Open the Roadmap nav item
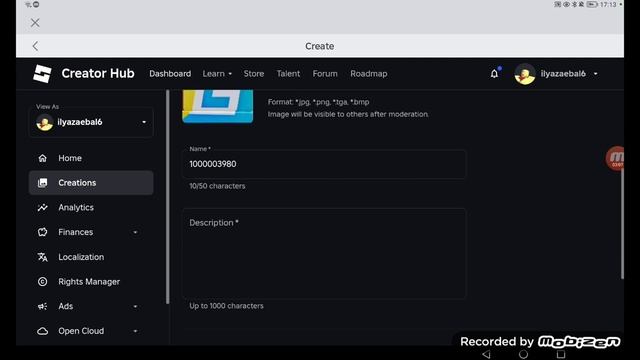Viewport: 640px width, 360px height. (369, 74)
